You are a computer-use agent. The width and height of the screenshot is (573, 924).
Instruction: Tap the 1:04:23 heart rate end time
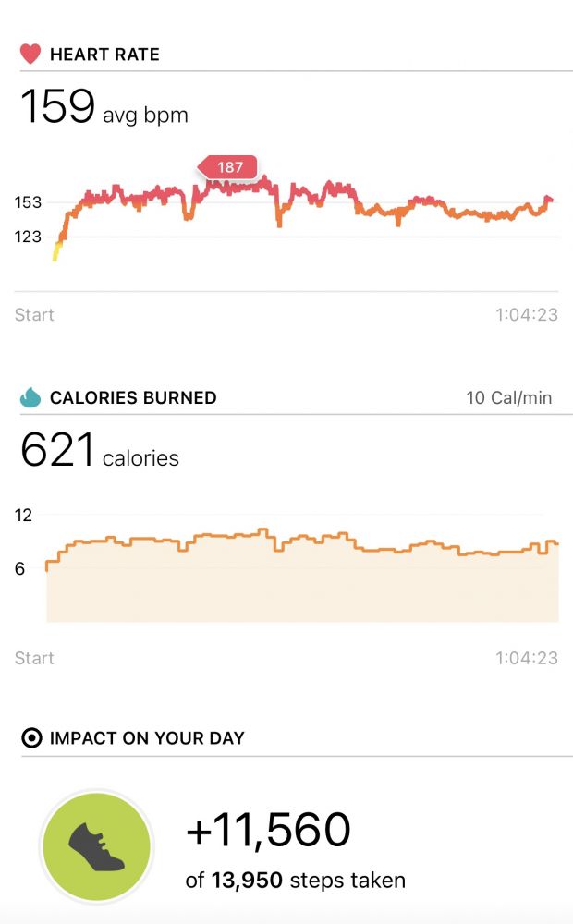click(x=527, y=315)
